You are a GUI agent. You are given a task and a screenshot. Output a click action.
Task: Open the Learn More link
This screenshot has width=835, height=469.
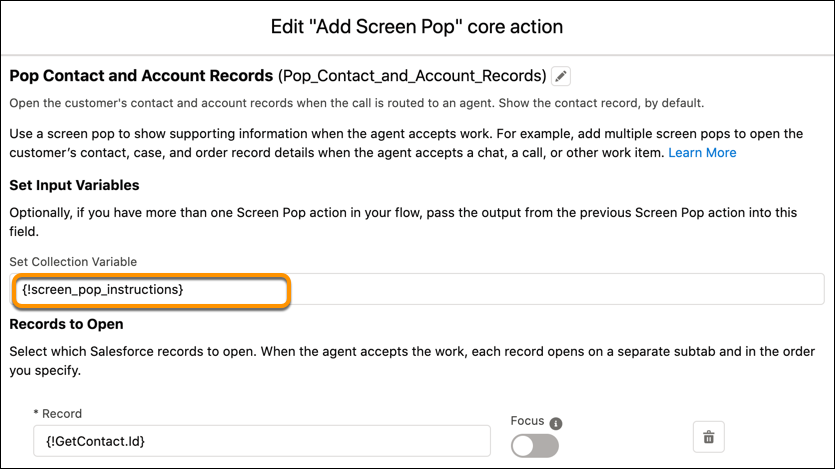[702, 153]
